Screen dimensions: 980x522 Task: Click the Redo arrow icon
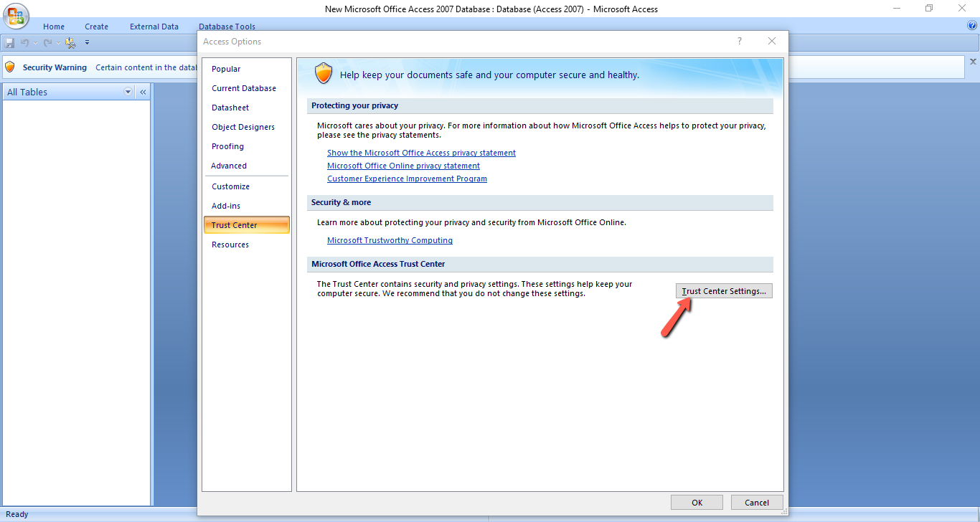47,43
